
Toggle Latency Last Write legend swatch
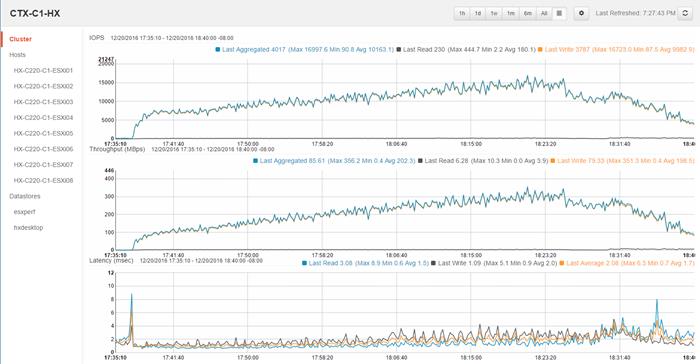tap(434, 263)
